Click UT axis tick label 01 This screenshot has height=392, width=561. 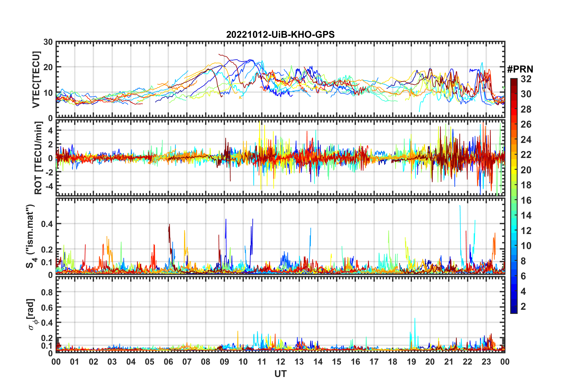75,362
